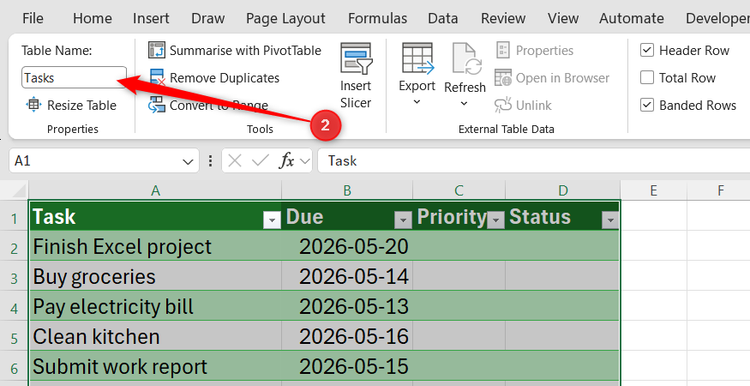Viewport: 750px width, 386px height.
Task: Click the Open in Browser label
Action: tap(562, 78)
